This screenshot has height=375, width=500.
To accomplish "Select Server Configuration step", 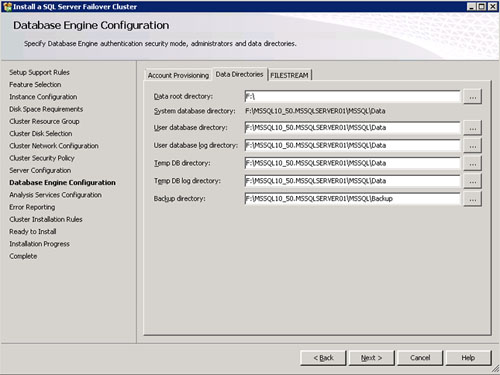I will click(40, 170).
